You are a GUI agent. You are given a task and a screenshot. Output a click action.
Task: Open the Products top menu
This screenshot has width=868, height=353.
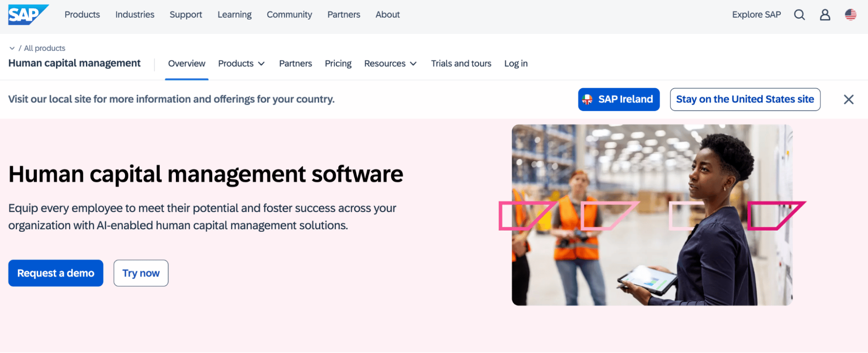coord(82,14)
